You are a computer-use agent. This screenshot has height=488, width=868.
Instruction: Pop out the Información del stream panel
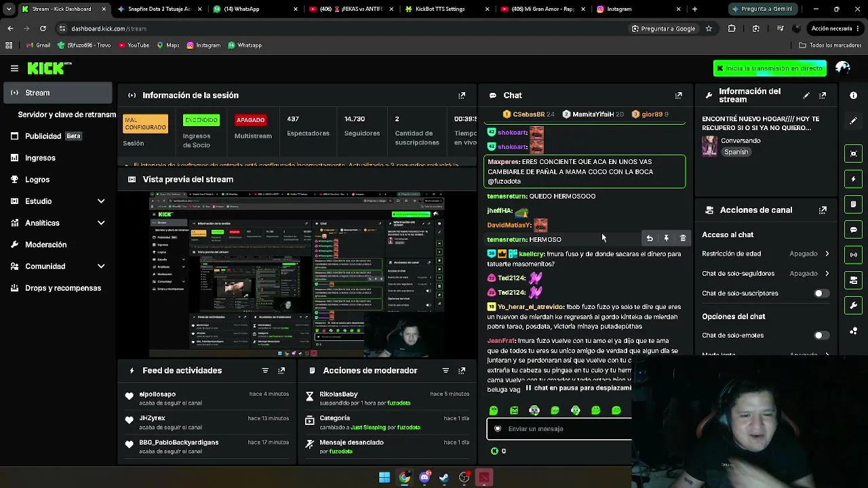pos(823,96)
